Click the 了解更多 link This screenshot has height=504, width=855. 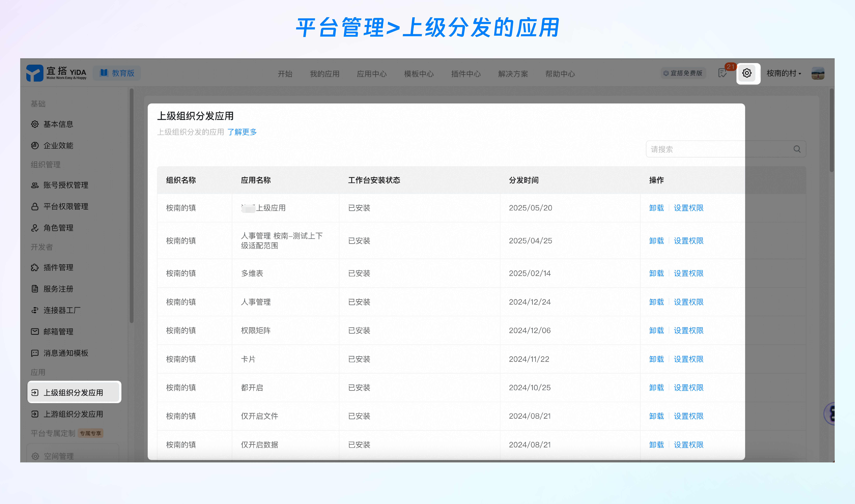(x=242, y=132)
